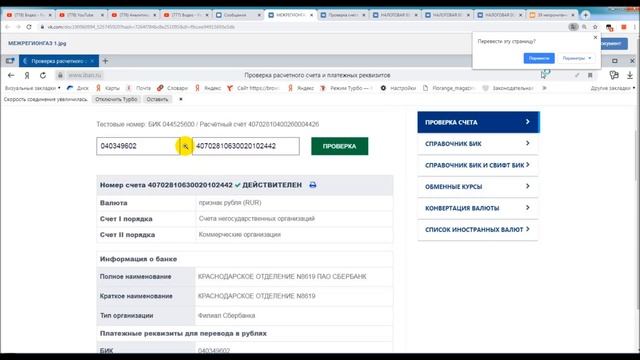This screenshot has width=640, height=360.
Task: Open СПРАВОЧНИК БИК И СВИФТ БИК
Action: click(478, 165)
